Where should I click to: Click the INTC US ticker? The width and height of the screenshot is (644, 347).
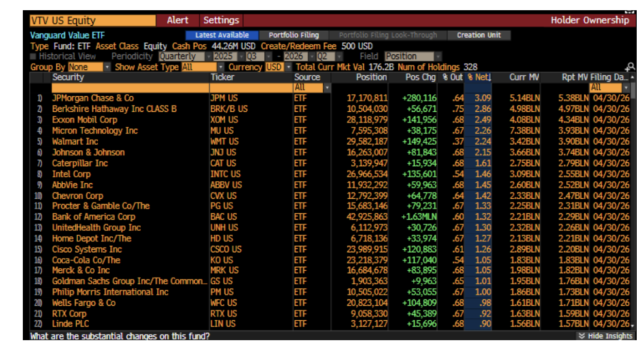pyautogui.click(x=225, y=174)
